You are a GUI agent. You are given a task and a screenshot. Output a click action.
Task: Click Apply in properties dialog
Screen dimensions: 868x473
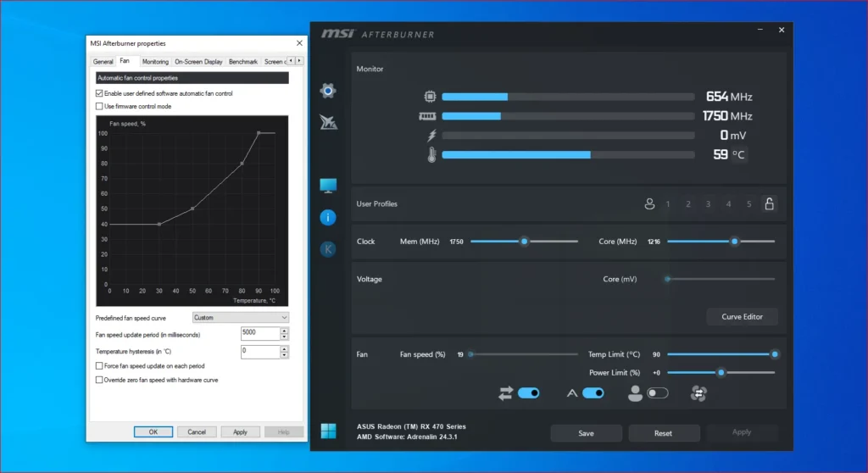240,432
